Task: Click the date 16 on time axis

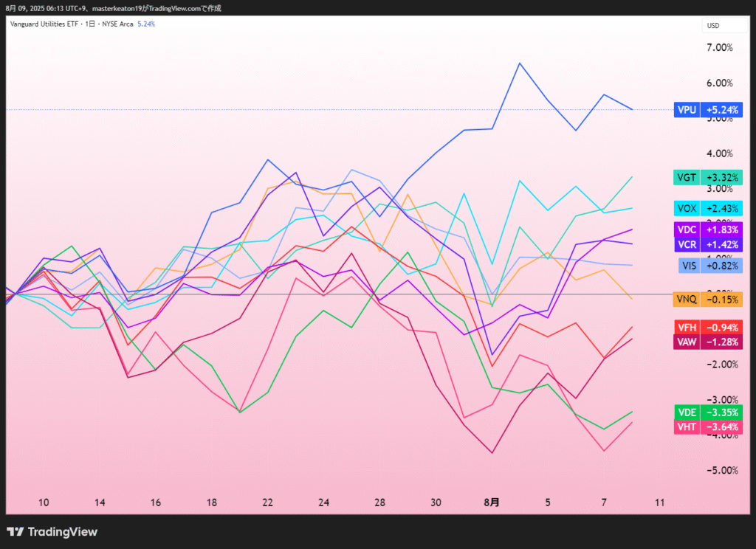Action: [x=155, y=503]
